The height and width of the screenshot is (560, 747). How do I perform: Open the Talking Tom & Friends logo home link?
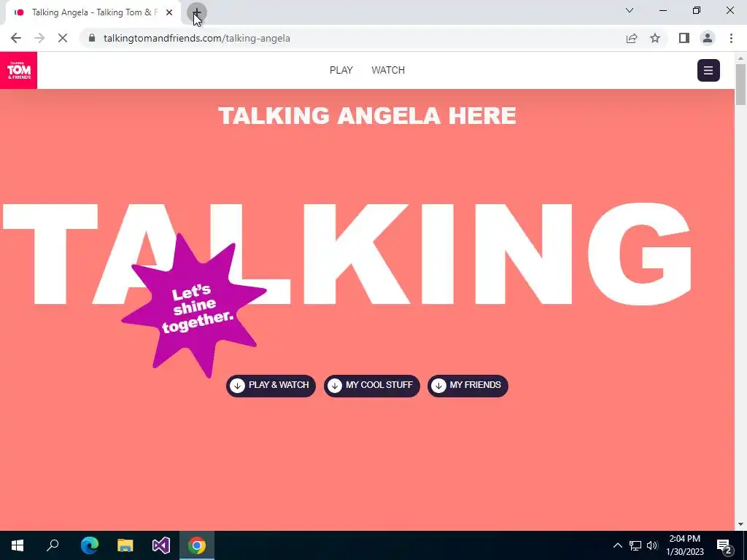tap(18, 70)
